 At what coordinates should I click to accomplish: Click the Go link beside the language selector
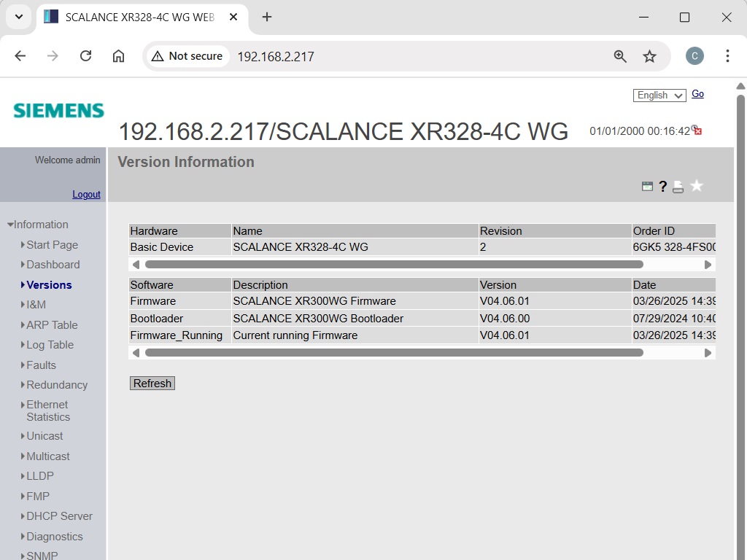tap(697, 94)
